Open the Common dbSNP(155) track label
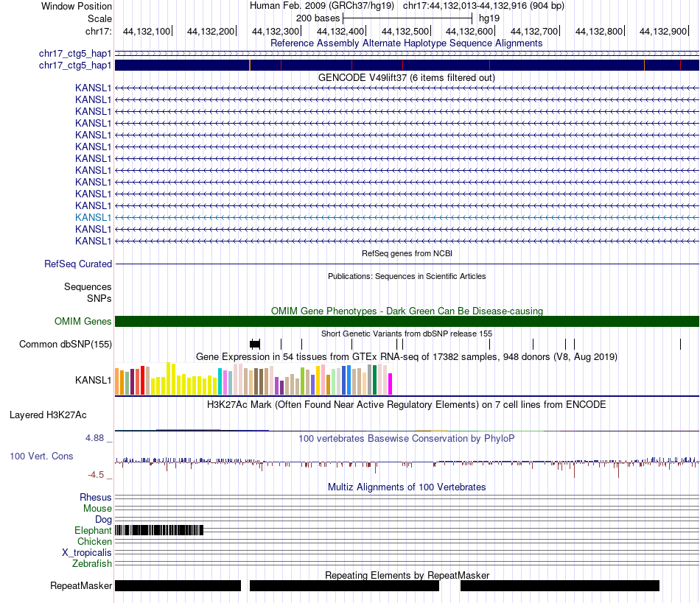700x603 pixels. click(x=65, y=345)
